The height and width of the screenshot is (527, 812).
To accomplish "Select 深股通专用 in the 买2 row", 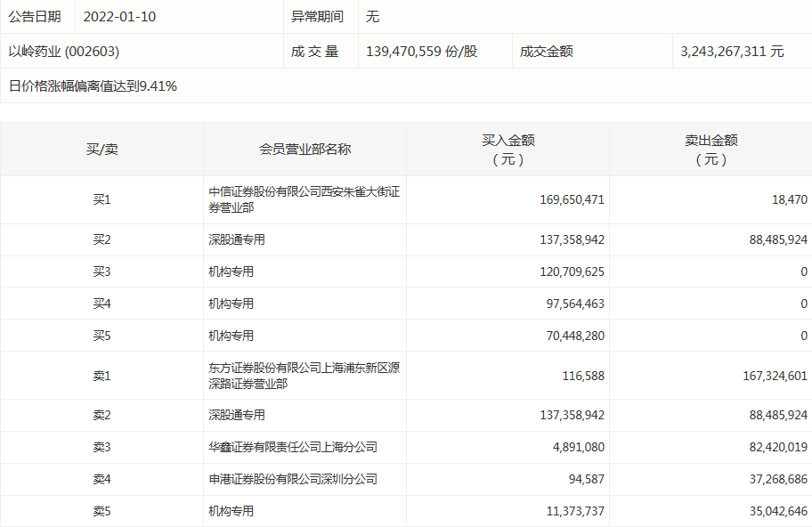I will pos(237,240).
